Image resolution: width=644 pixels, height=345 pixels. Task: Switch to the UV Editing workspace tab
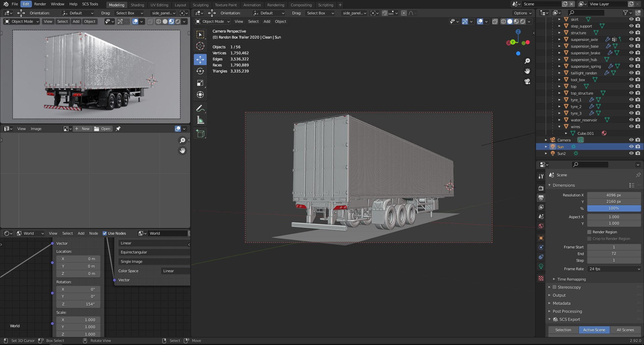pos(159,5)
